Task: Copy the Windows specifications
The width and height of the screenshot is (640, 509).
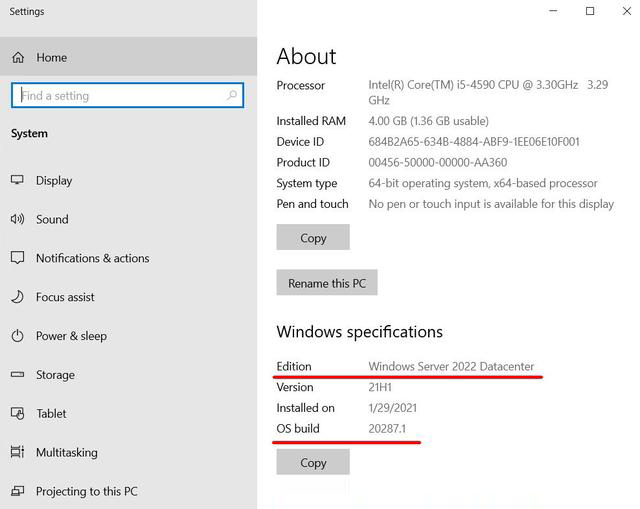Action: coord(313,463)
